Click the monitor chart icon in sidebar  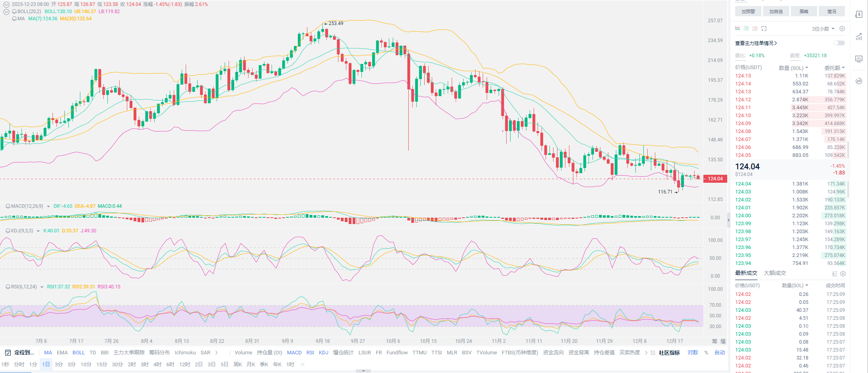point(859,59)
